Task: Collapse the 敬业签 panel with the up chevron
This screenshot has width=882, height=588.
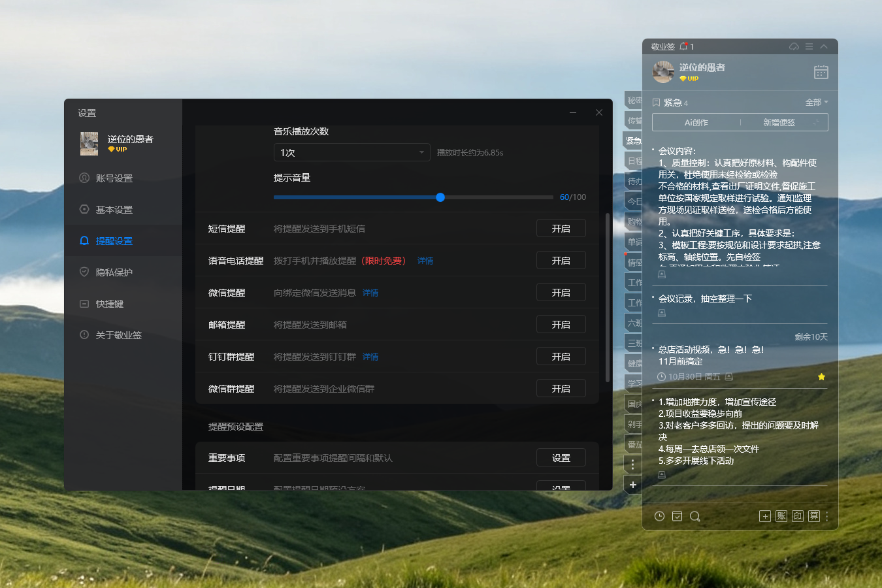Action: [x=824, y=46]
